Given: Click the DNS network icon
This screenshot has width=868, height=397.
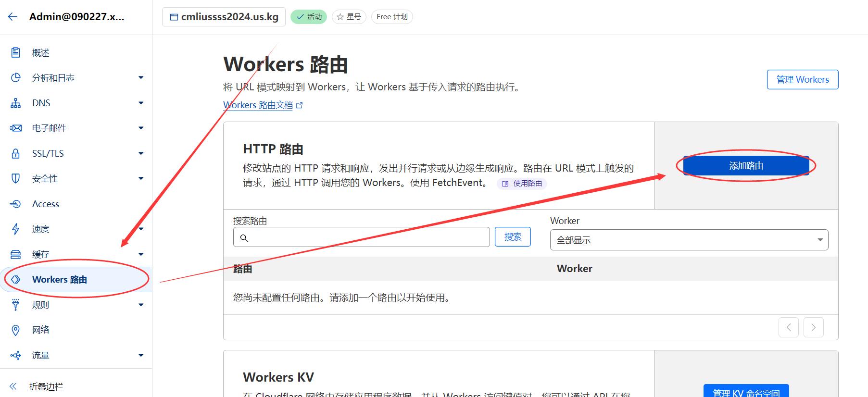Looking at the screenshot, I should pos(16,103).
